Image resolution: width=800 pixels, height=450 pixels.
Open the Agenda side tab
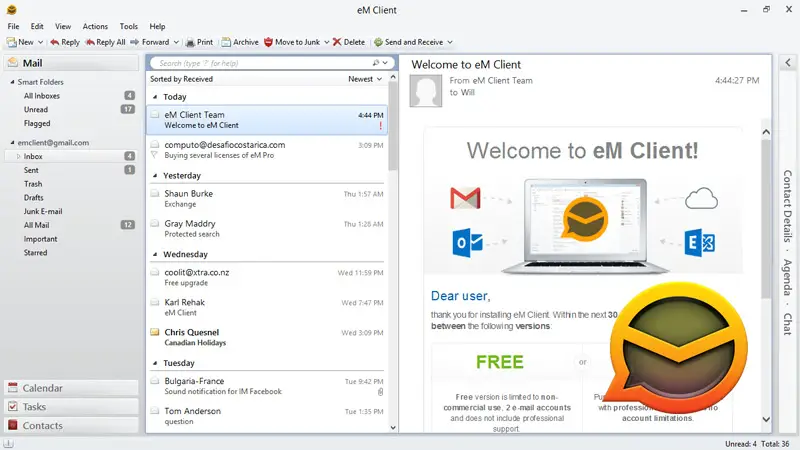(788, 277)
